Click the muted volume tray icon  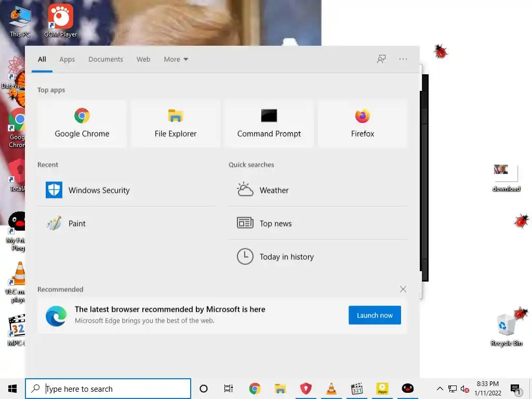[465, 389]
